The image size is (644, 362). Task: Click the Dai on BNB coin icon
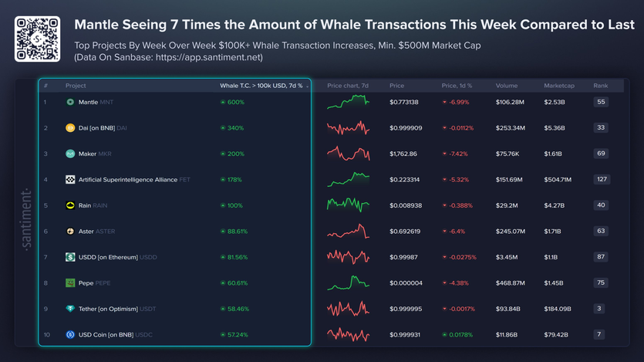(70, 128)
